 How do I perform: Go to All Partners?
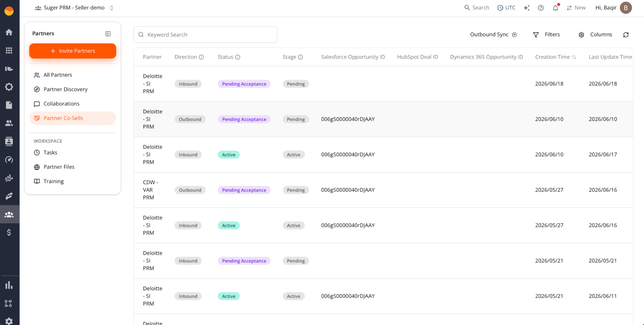coord(73,75)
